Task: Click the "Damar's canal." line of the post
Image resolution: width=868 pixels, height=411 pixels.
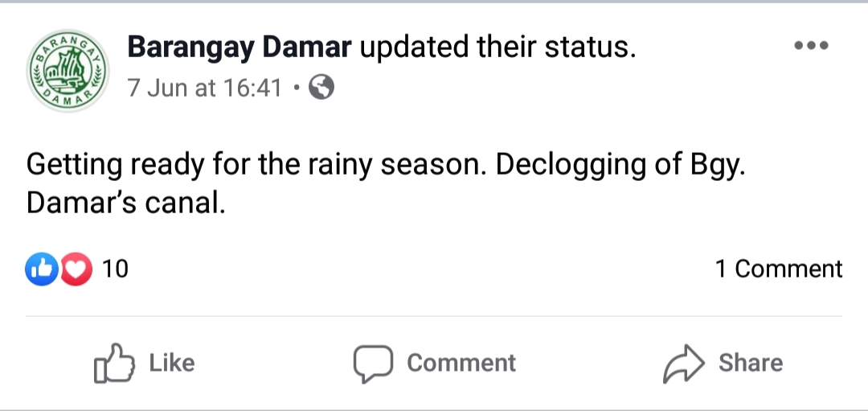Action: click(x=125, y=203)
